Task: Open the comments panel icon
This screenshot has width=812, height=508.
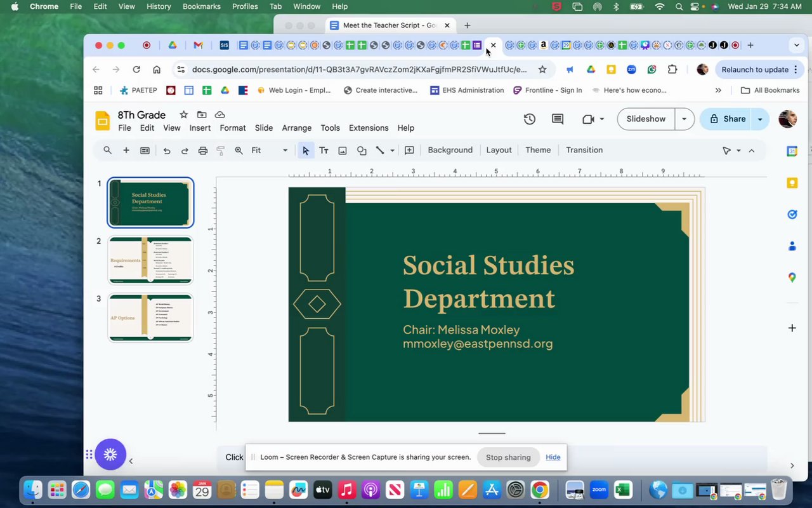Action: [558, 119]
